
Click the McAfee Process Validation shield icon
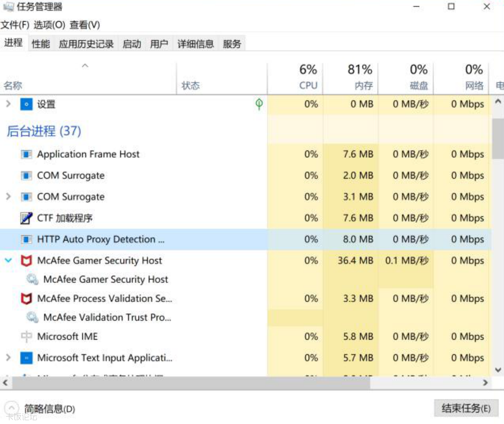(x=26, y=298)
